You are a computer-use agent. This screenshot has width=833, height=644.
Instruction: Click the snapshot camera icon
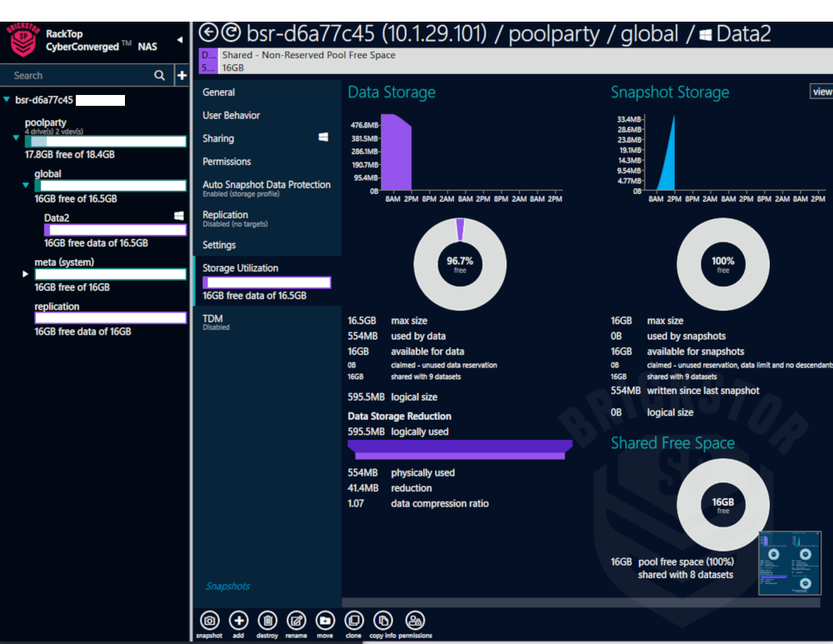209,622
